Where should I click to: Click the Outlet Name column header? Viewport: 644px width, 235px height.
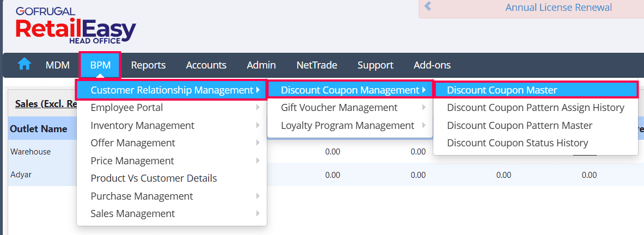pyautogui.click(x=39, y=129)
